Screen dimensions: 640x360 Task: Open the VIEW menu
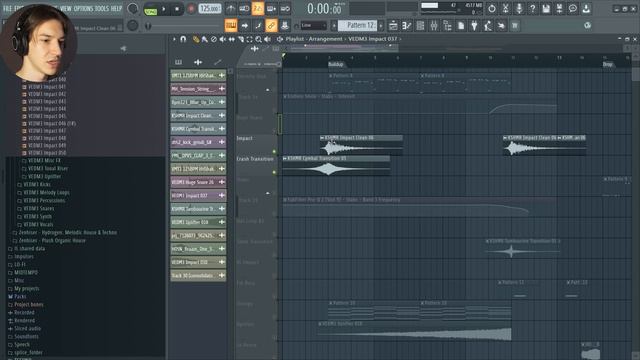65,9
